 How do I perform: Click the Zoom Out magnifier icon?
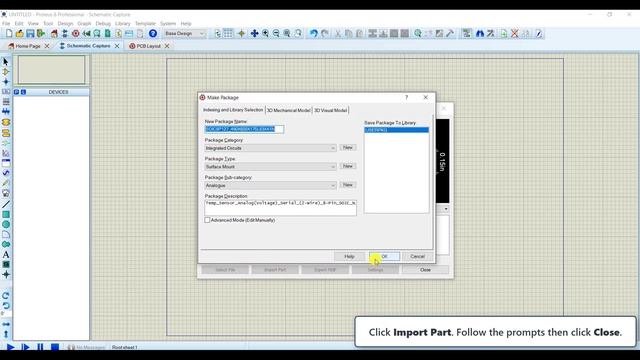click(276, 33)
